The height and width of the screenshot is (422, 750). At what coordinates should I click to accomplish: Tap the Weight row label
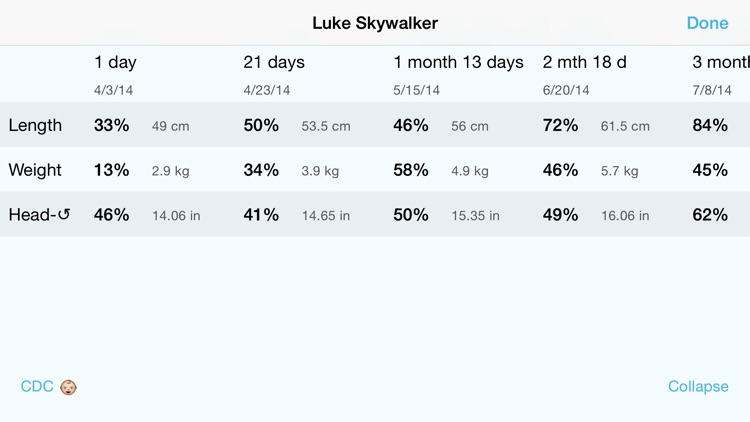[x=35, y=170]
